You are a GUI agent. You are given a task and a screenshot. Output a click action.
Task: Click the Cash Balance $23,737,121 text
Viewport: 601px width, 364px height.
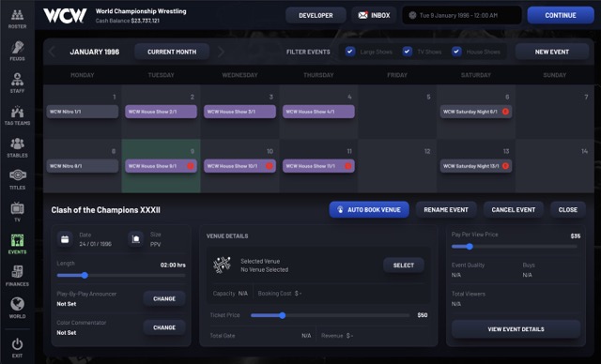(x=128, y=21)
